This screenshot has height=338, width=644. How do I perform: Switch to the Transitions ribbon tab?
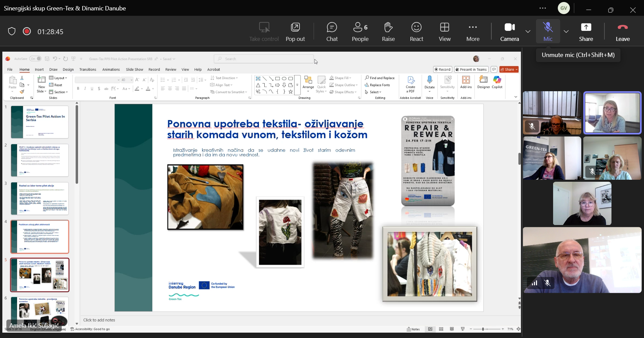(88, 69)
